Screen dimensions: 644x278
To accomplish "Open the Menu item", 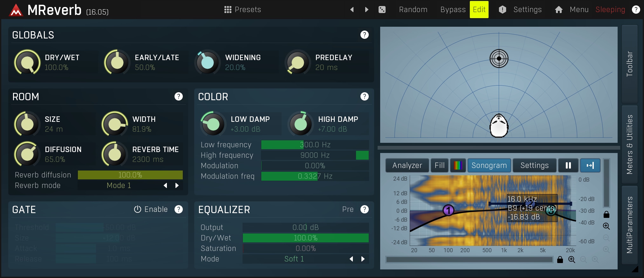I will coord(579,10).
